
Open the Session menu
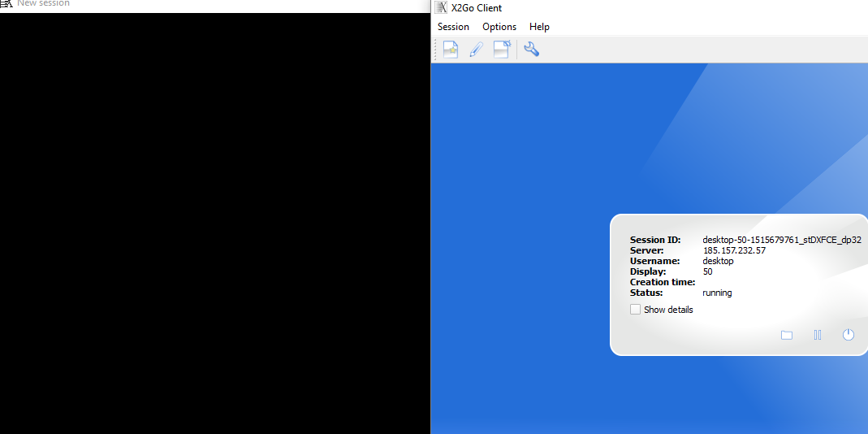[453, 27]
